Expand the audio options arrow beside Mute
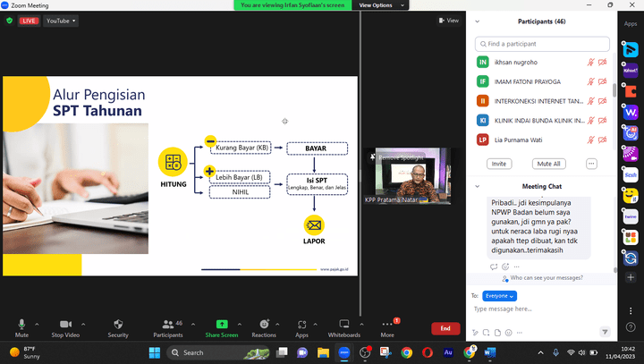644x364 pixels. (37, 323)
